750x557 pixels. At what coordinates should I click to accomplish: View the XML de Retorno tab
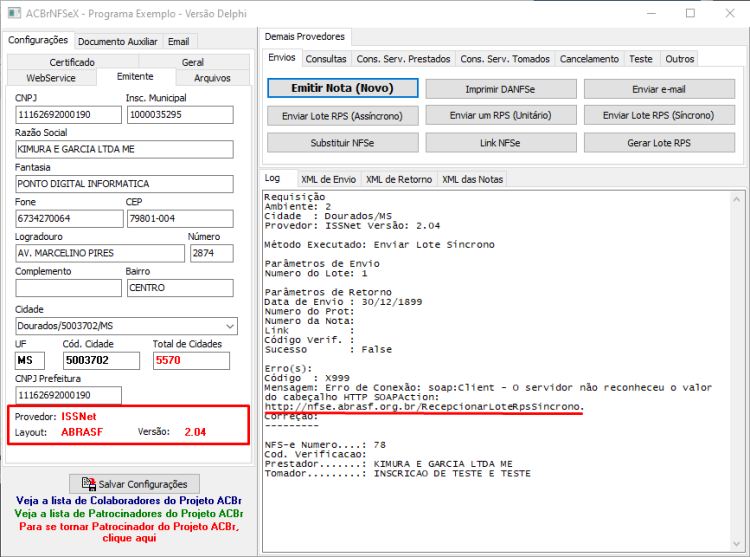click(399, 180)
